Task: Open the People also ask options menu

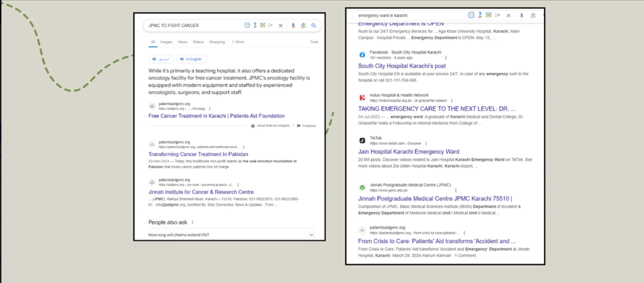Action: [x=192, y=222]
